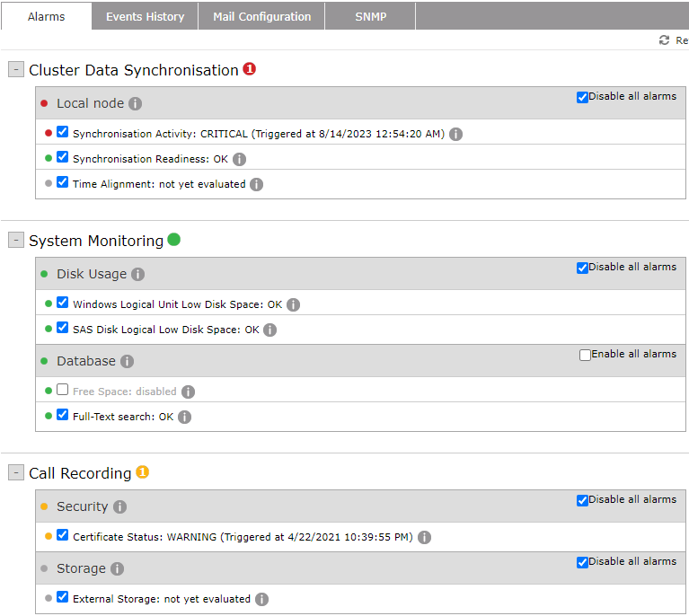Uncheck Synchronisation Readiness alarm checkbox
689x616 pixels.
click(62, 157)
